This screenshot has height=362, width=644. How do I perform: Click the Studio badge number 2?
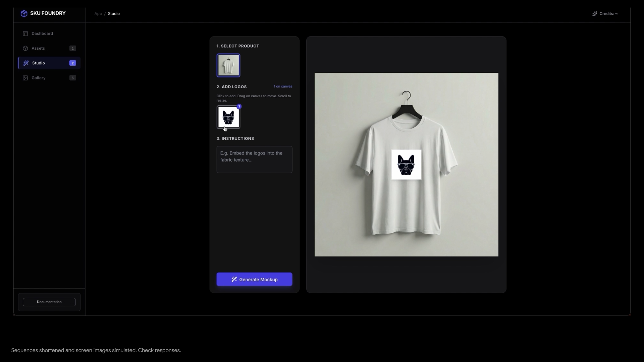point(72,63)
